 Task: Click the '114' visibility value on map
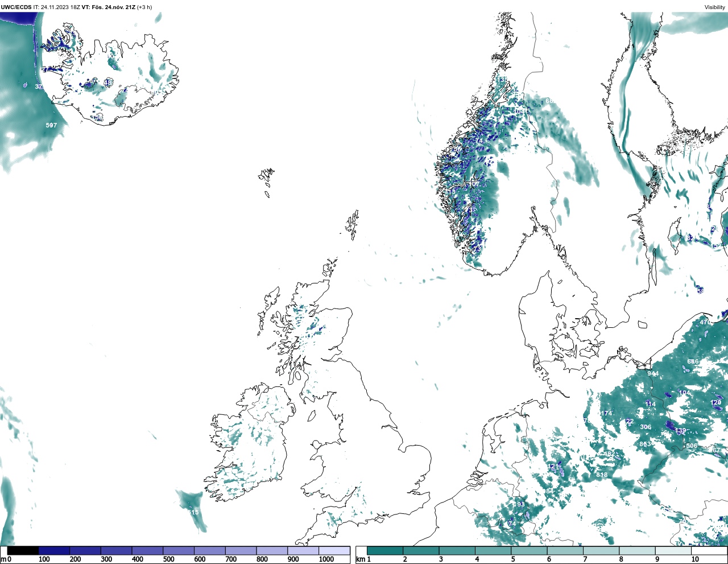point(650,404)
